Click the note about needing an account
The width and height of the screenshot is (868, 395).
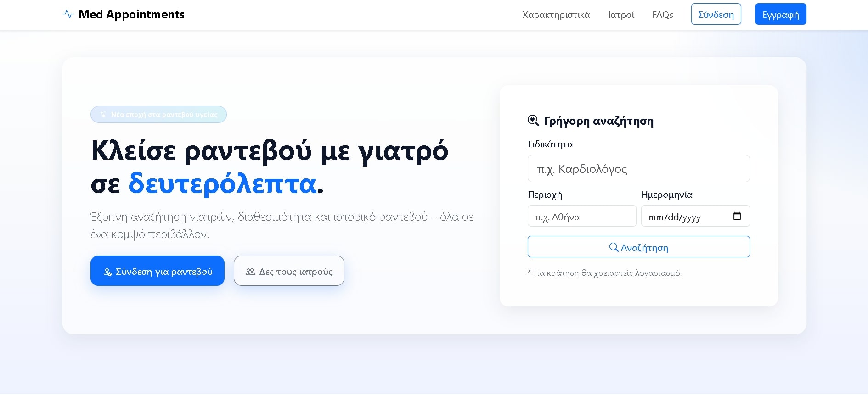(604, 273)
